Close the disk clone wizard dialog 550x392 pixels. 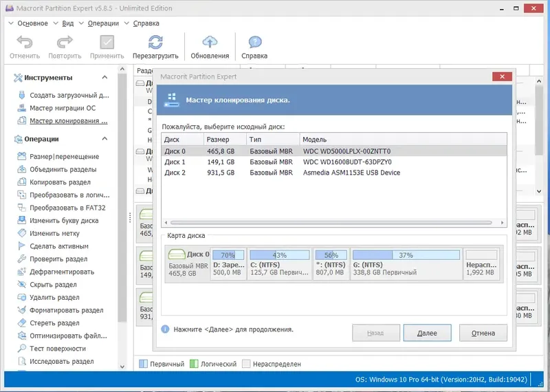tap(502, 76)
